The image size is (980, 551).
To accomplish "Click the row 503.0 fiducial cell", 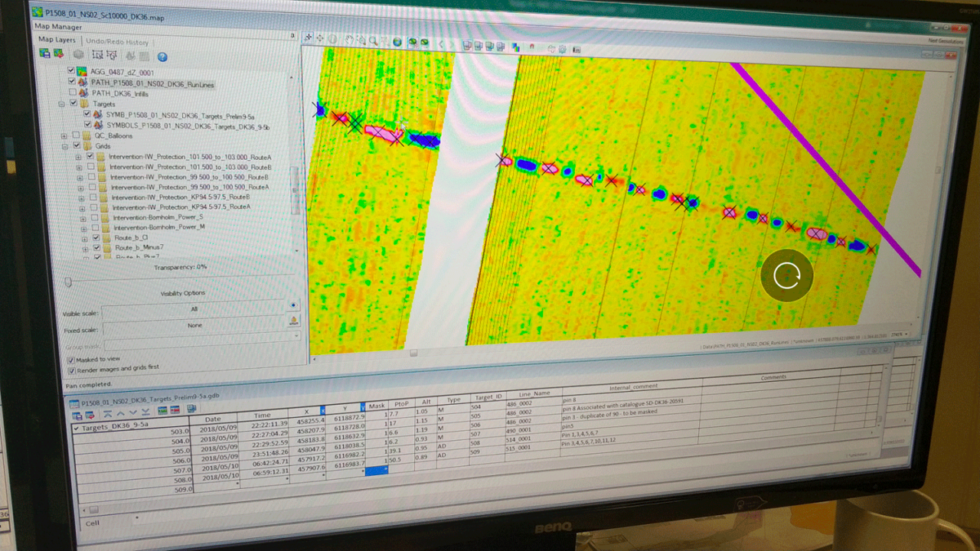I will (x=132, y=434).
